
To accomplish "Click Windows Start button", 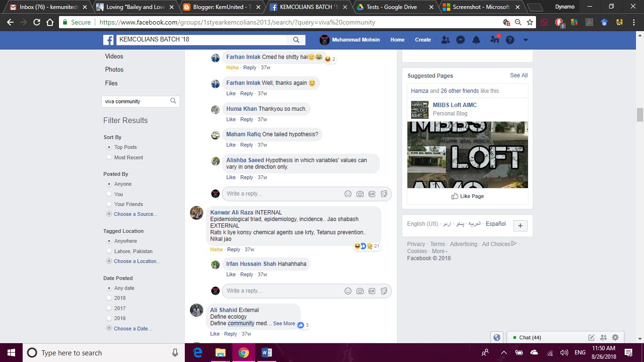I will 11,353.
